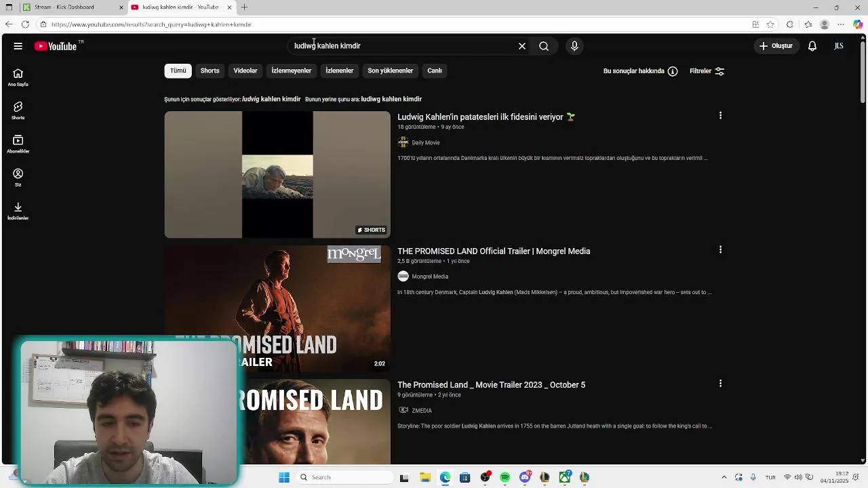868x488 pixels.
Task: Open Ana Sayfa in the sidebar
Action: pyautogui.click(x=18, y=78)
